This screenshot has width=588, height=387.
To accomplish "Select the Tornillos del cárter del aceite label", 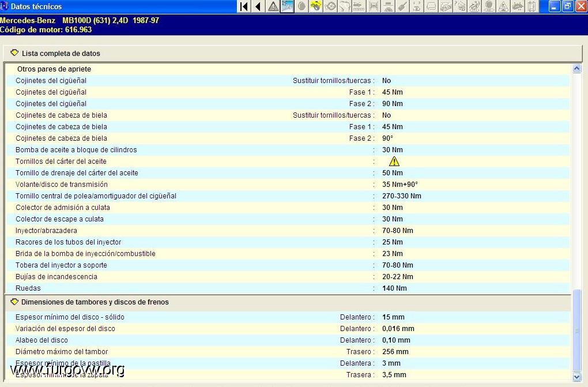I will pyautogui.click(x=61, y=161).
